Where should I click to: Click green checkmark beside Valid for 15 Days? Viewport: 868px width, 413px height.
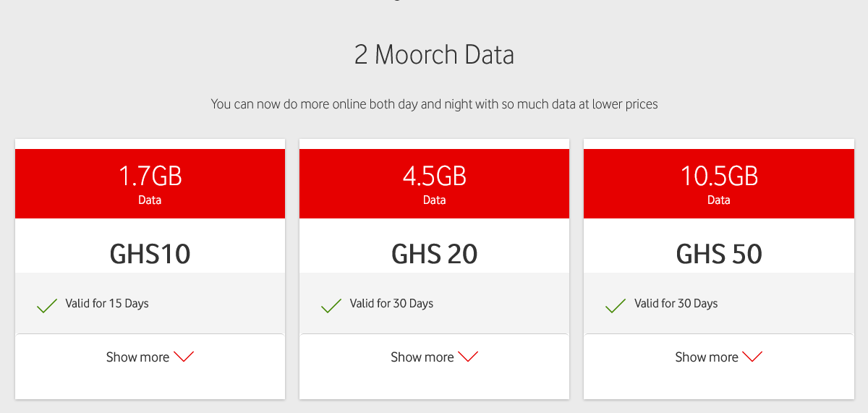point(47,306)
